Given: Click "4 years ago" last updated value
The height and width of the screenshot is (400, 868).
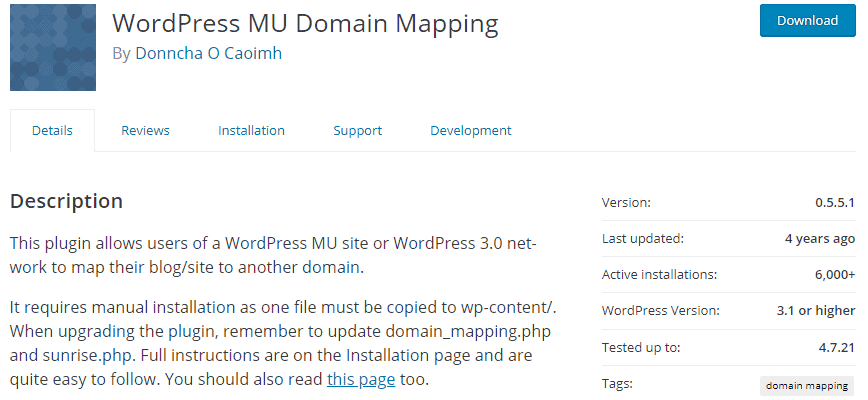Looking at the screenshot, I should pos(820,238).
